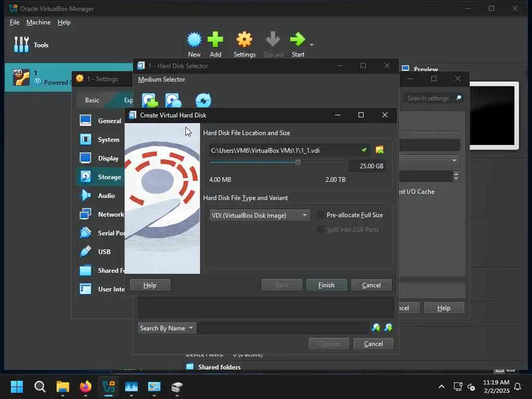Click the Help button in Create Virtual Hard Disk
532x399 pixels.
[x=150, y=285]
